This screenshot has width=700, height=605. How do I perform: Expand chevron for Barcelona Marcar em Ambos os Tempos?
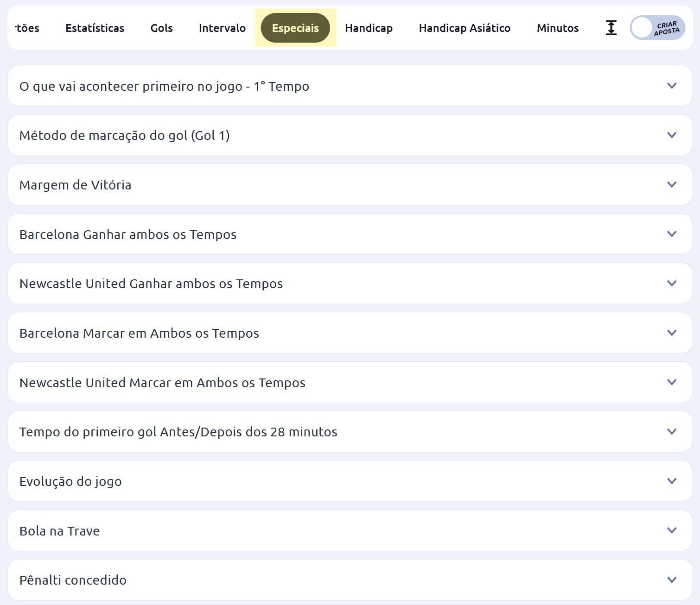672,333
